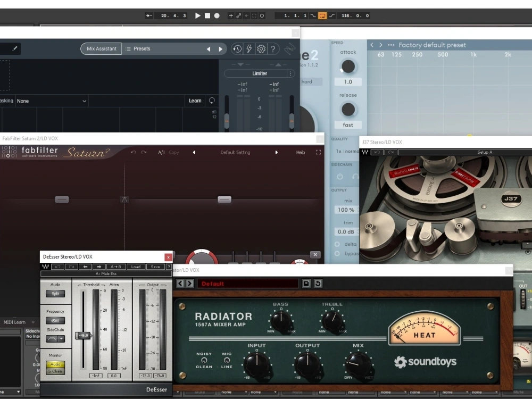The width and height of the screenshot is (532, 399).
Task: Open the Radiator Default preset display
Action: [x=248, y=284]
